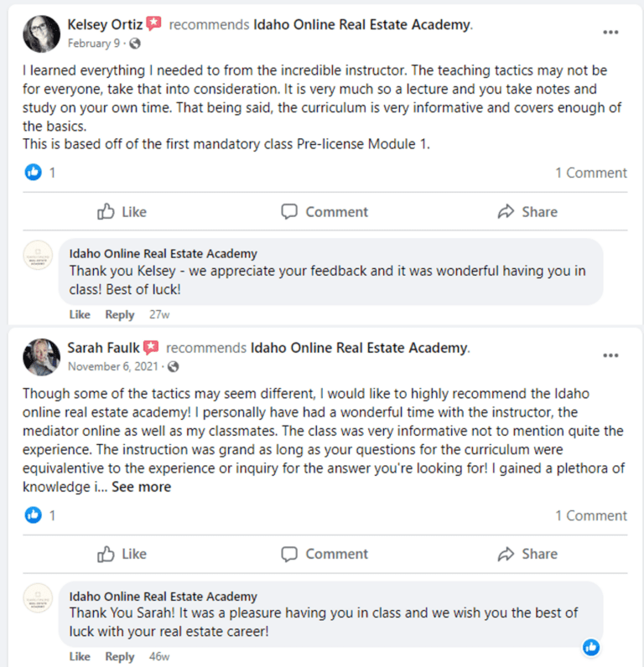Reply to the Academy's comment to Sarah
Viewport: 644px width, 667px height.
click(119, 656)
